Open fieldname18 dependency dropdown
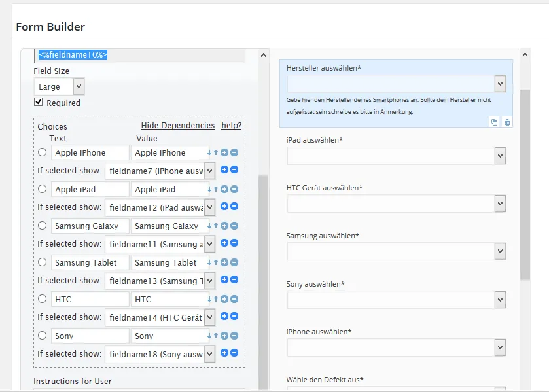The width and height of the screenshot is (549, 392). tap(160, 354)
